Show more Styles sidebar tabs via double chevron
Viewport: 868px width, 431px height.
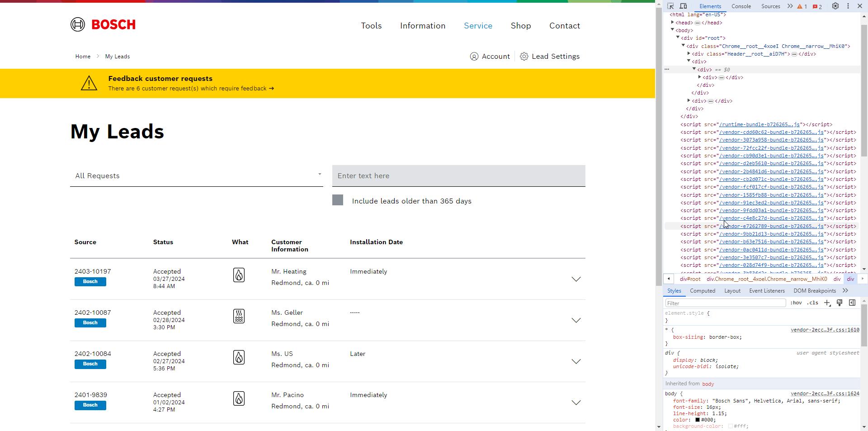point(845,291)
